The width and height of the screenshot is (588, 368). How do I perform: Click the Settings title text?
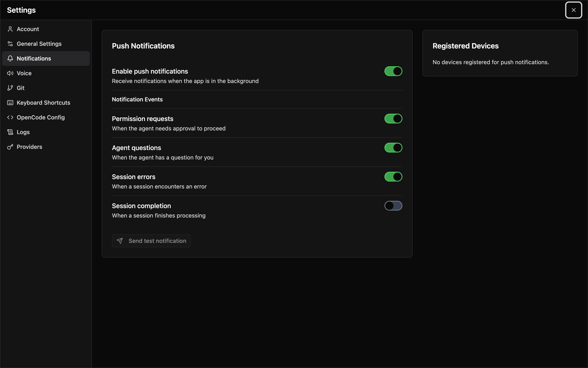pos(21,10)
